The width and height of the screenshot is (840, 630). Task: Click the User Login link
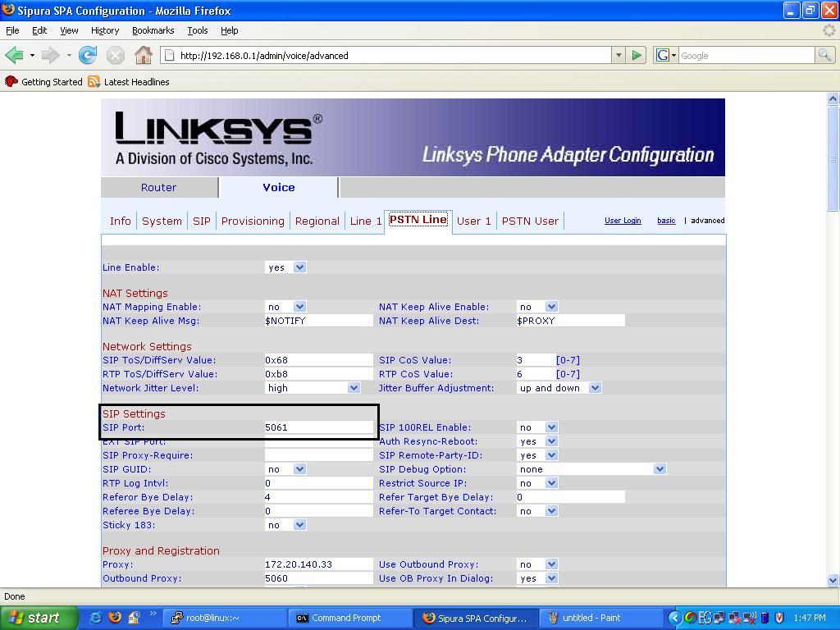623,221
